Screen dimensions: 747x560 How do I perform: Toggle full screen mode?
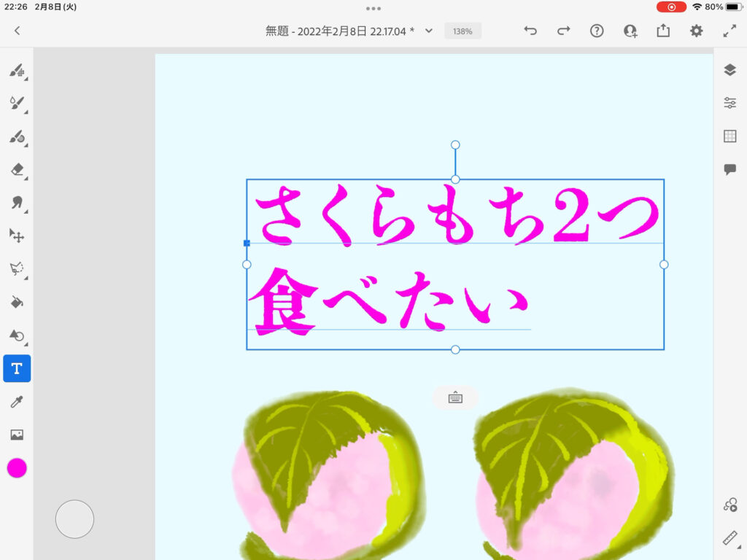[x=729, y=31]
